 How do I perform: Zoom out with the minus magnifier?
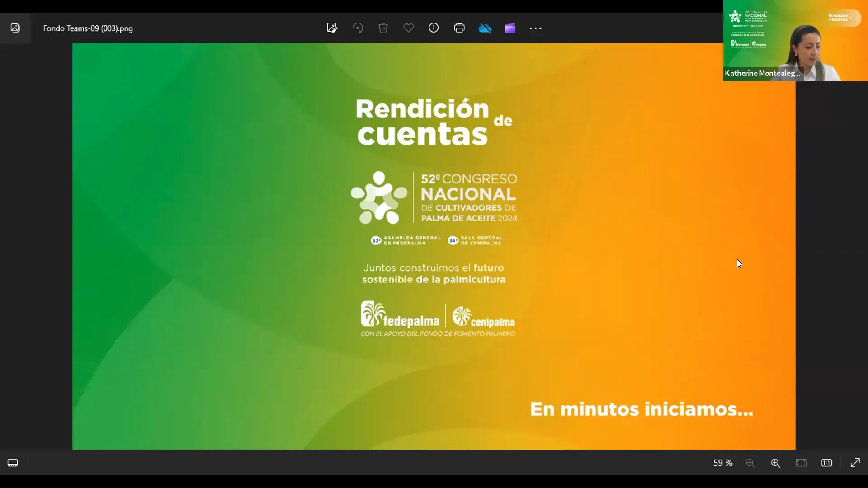click(x=750, y=463)
